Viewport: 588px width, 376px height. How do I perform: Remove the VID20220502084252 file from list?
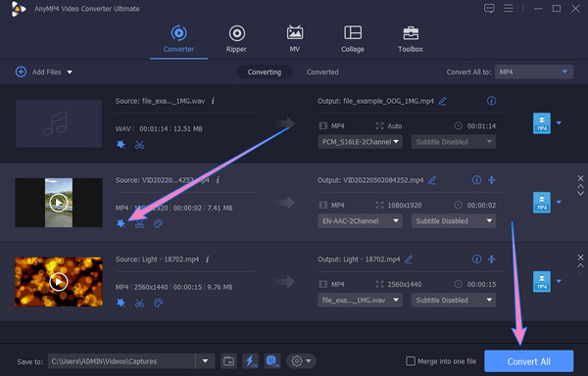click(x=580, y=178)
